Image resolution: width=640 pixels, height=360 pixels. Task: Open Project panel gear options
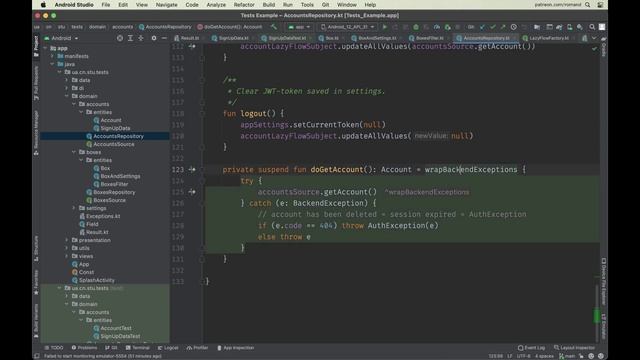coord(154,38)
